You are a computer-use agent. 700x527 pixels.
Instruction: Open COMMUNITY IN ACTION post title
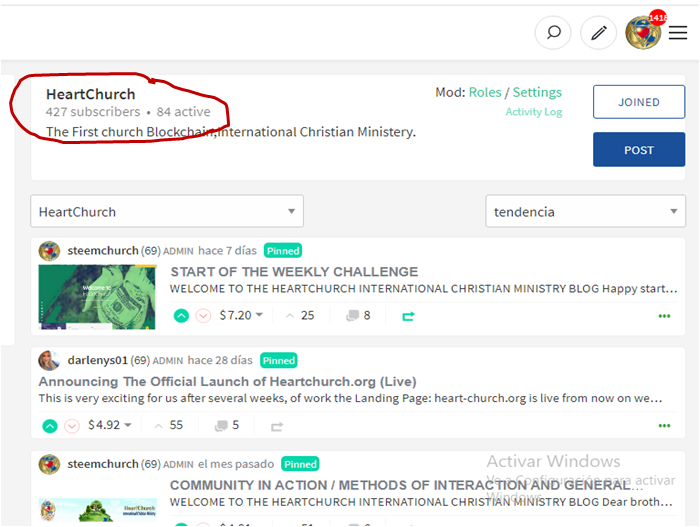click(x=406, y=485)
